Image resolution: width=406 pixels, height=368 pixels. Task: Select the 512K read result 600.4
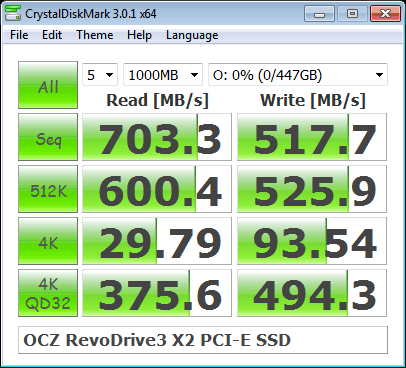[x=157, y=189]
